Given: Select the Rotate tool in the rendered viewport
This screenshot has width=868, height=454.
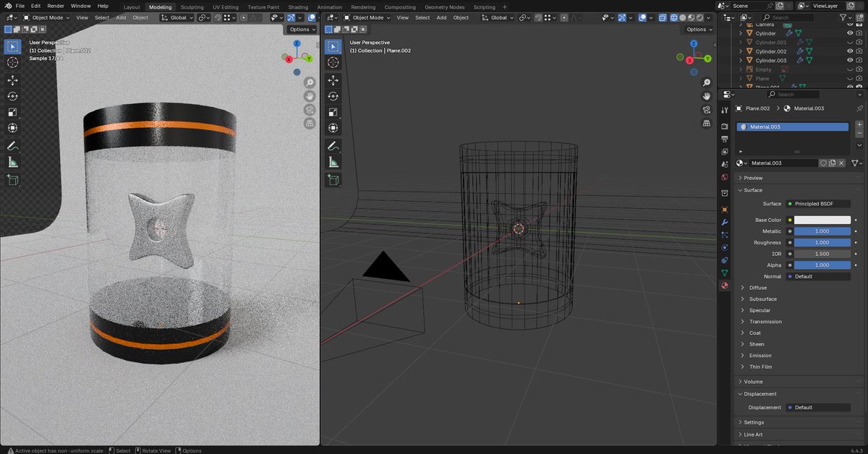Looking at the screenshot, I should point(12,96).
